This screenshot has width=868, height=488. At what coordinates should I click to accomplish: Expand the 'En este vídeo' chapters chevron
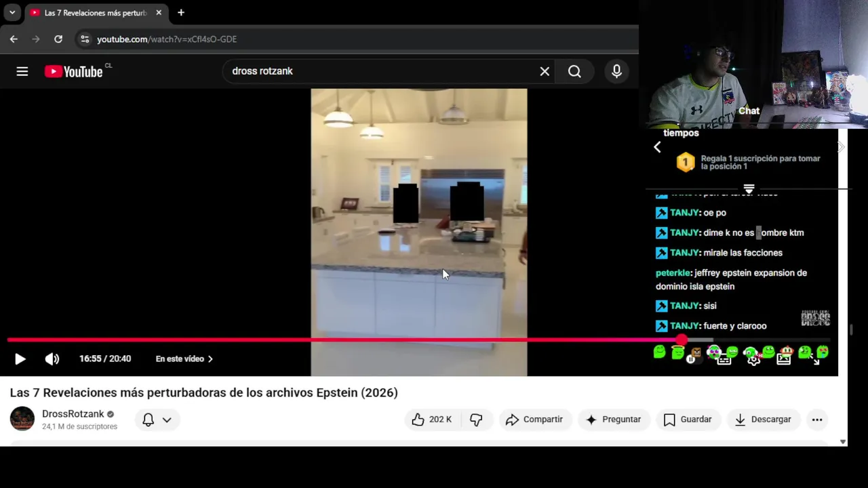click(x=210, y=359)
